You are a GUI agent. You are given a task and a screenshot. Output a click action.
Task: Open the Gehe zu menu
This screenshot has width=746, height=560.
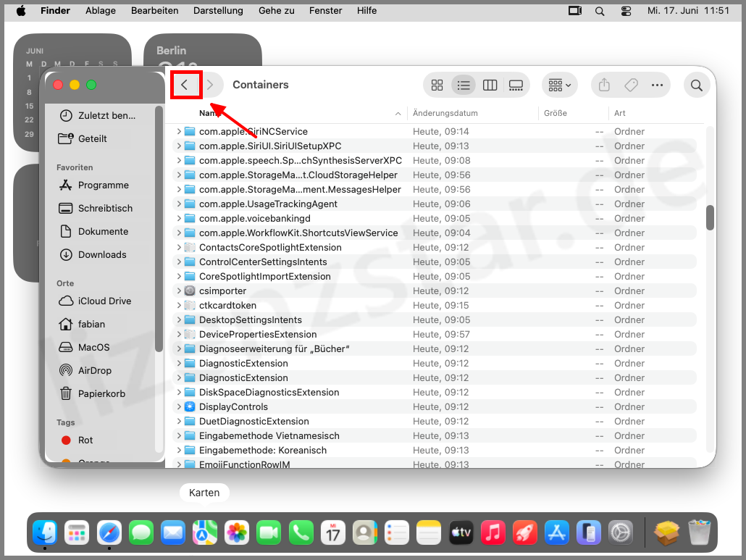click(277, 10)
